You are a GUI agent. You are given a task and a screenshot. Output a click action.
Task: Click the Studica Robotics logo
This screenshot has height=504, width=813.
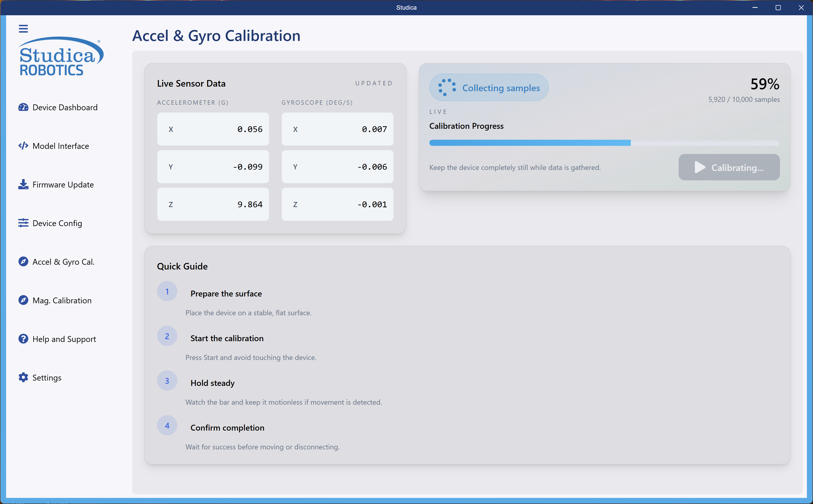click(x=61, y=57)
